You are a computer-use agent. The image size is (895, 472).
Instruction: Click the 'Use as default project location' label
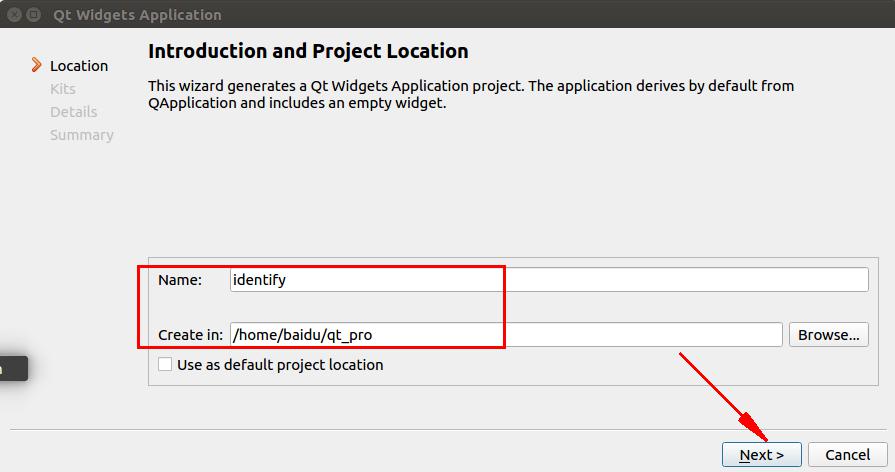point(280,365)
